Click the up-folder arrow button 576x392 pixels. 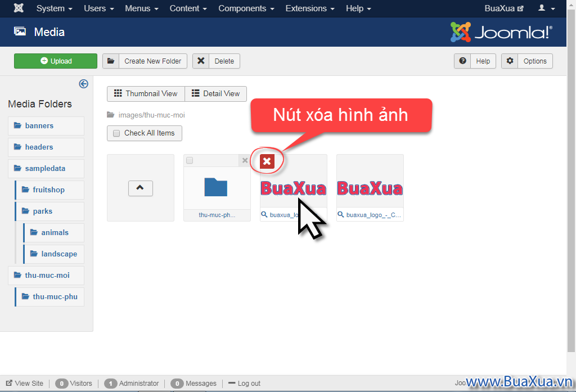(x=140, y=188)
